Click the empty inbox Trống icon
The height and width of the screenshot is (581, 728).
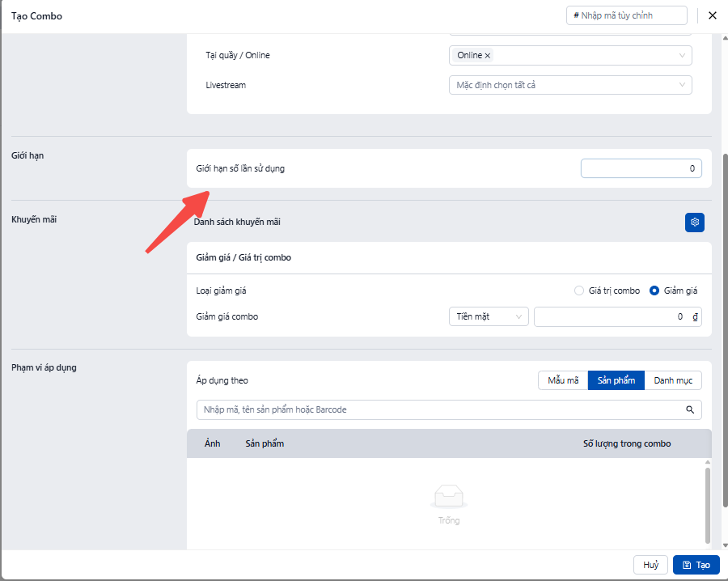(x=449, y=495)
